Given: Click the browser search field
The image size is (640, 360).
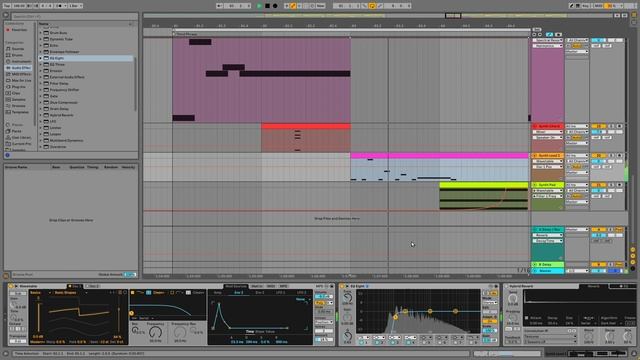Looking at the screenshot, I should click(75, 16).
